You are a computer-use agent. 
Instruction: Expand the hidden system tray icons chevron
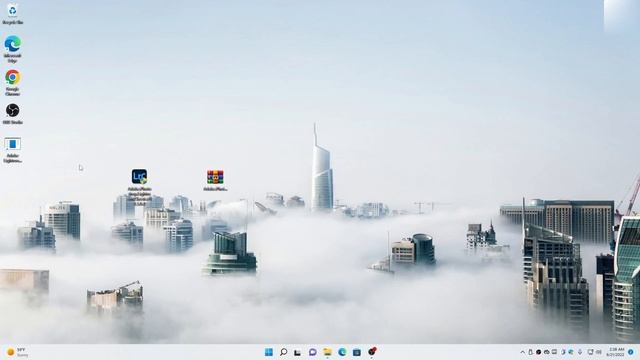(523, 352)
